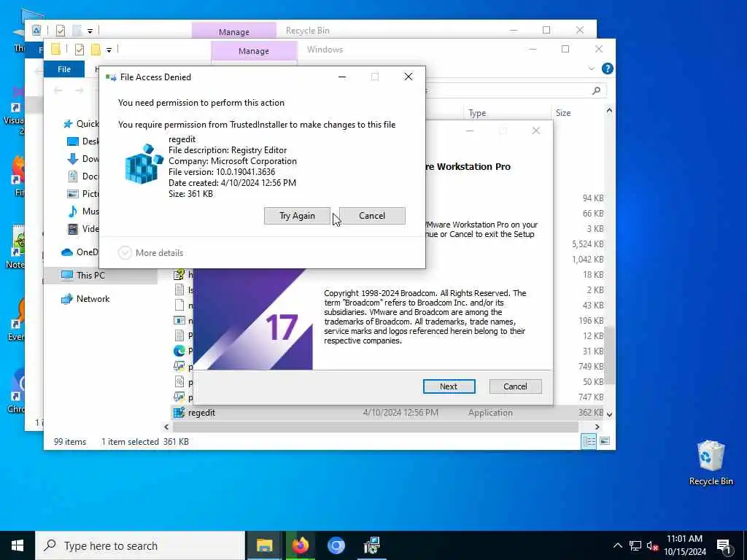
Task: Open Recycle Bin desktop icon
Action: 711,462
